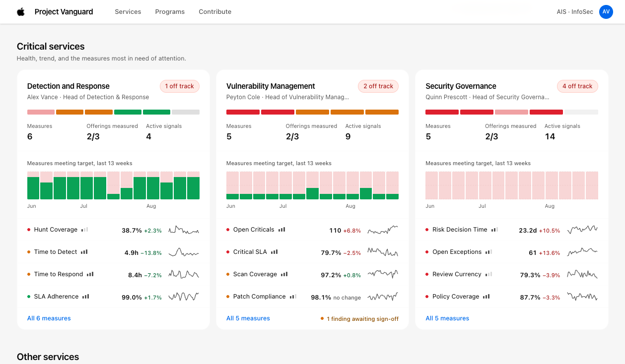Click Vulnerability Management 13-week bar chart
The height and width of the screenshot is (364, 625).
(312, 185)
